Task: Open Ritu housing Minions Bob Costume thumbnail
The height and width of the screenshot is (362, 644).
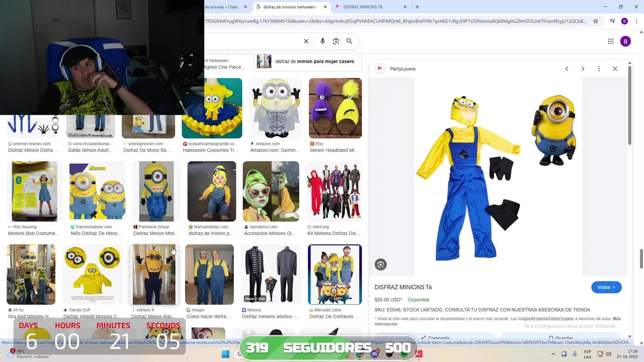Action: (34, 191)
